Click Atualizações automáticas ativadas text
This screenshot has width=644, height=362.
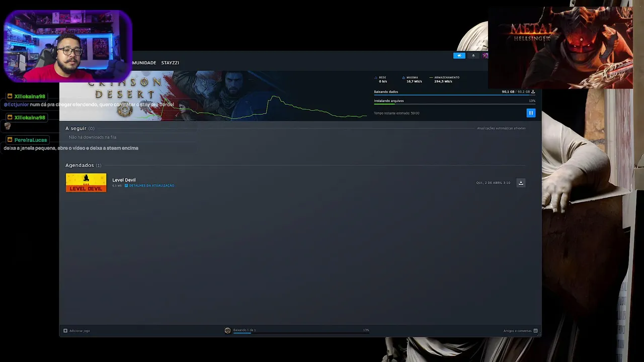501,128
